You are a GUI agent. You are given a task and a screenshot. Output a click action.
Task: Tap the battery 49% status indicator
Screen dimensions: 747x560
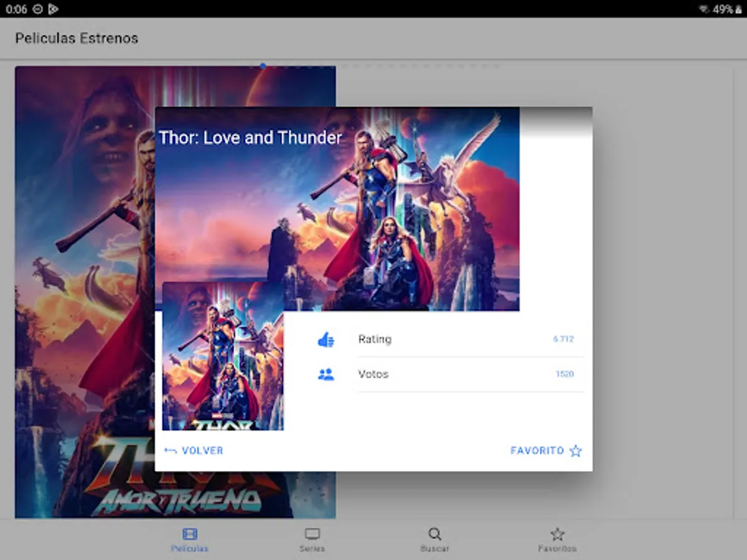(728, 9)
